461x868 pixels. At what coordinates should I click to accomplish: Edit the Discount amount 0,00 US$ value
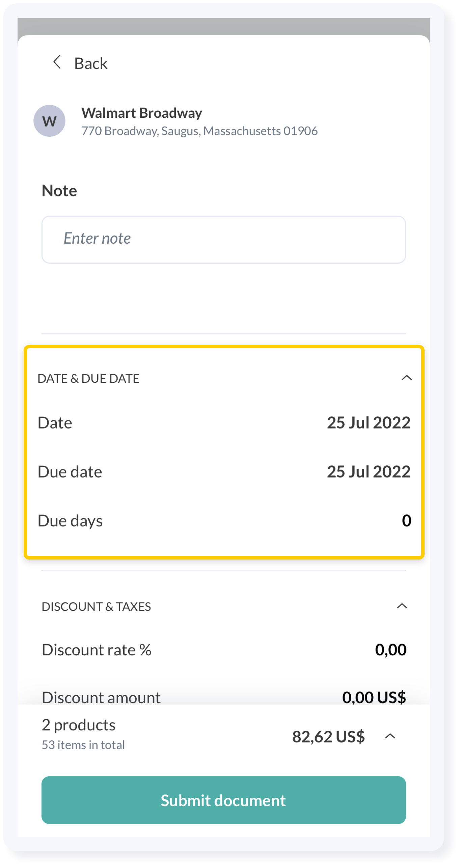(x=374, y=697)
